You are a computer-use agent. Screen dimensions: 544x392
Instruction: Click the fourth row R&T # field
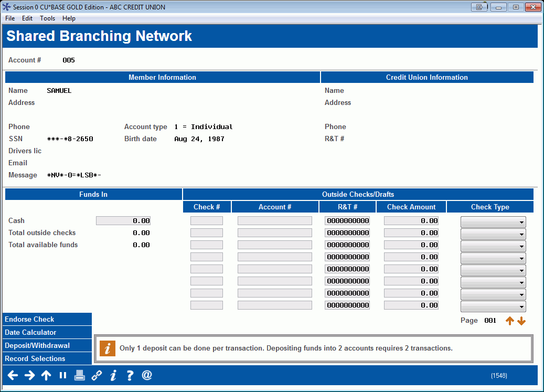[x=347, y=257]
